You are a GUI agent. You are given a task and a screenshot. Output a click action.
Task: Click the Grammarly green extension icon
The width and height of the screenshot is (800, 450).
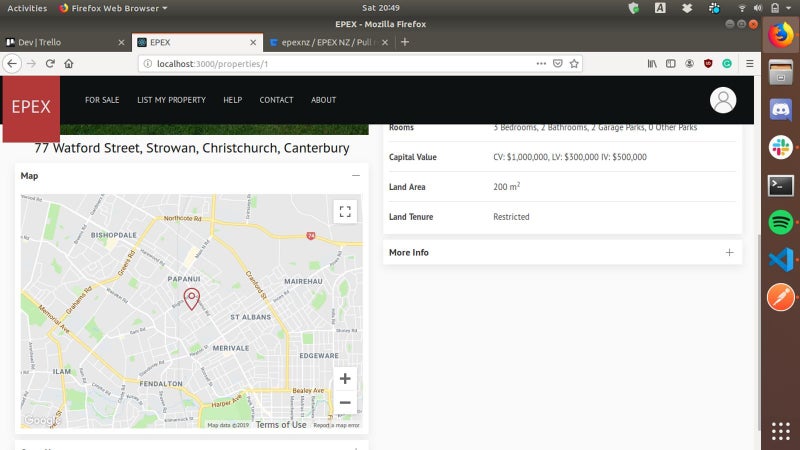727,64
